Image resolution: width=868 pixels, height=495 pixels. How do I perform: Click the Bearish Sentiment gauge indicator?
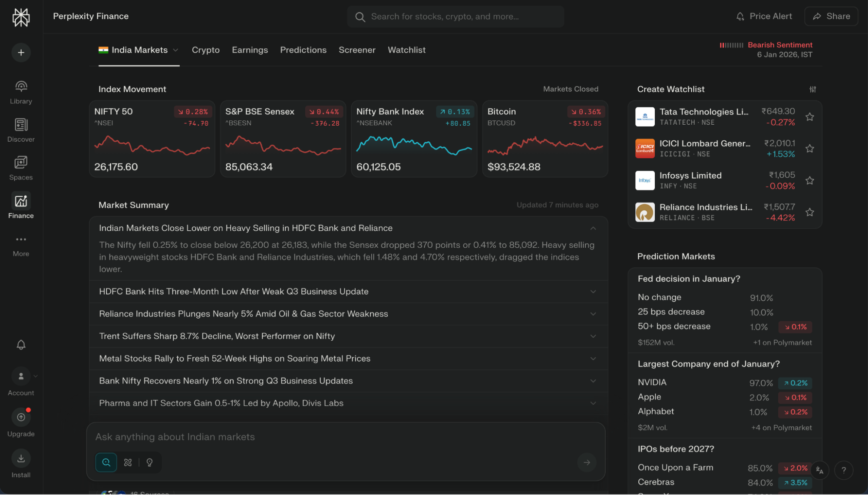tap(731, 45)
